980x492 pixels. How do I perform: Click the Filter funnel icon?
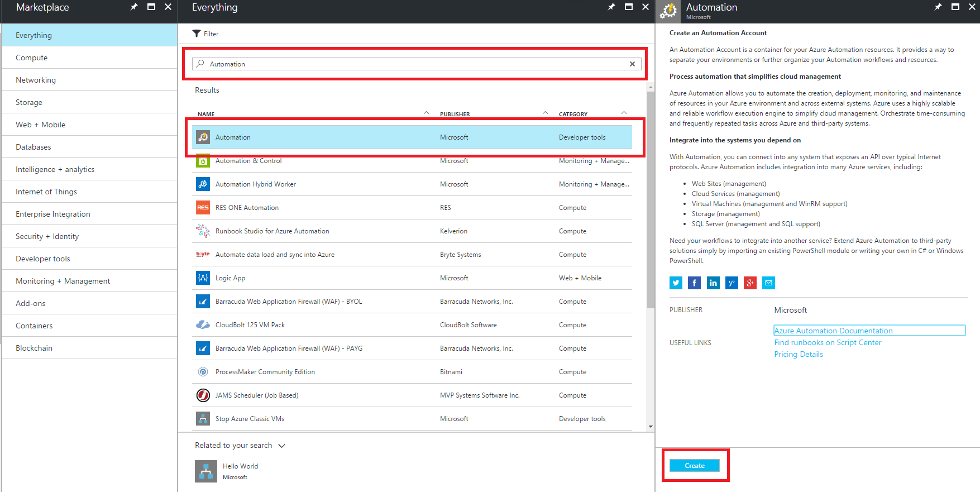(197, 34)
